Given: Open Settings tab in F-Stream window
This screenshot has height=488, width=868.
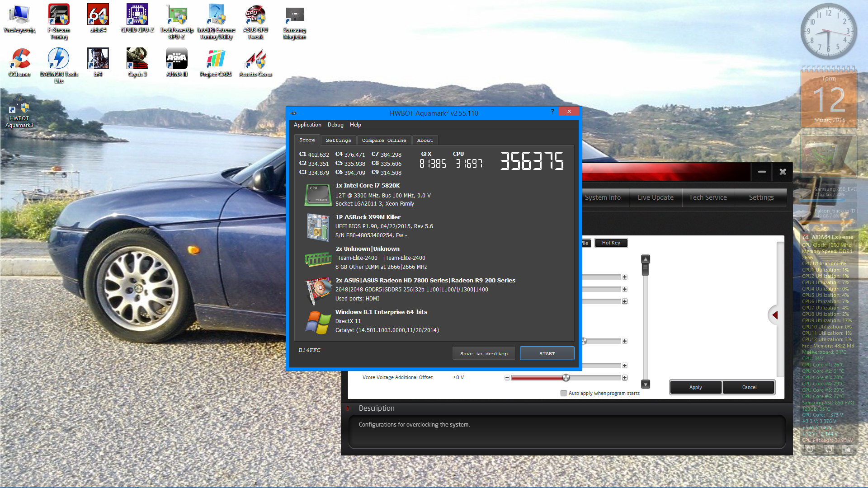Looking at the screenshot, I should [x=761, y=197].
